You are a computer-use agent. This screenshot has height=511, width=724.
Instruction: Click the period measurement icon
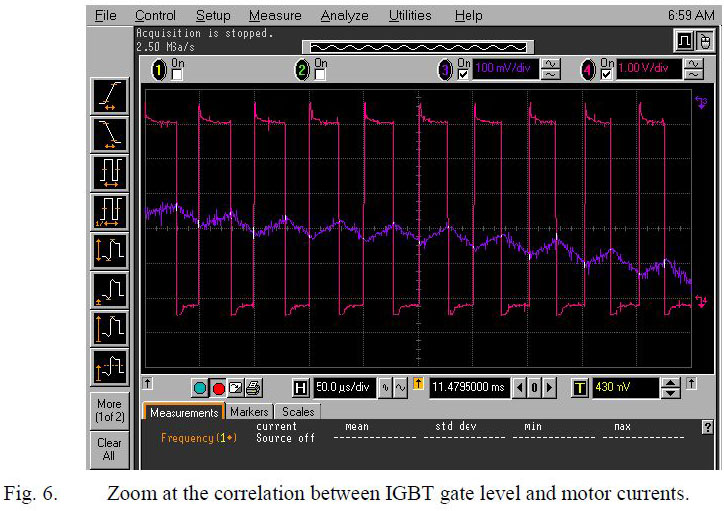109,172
